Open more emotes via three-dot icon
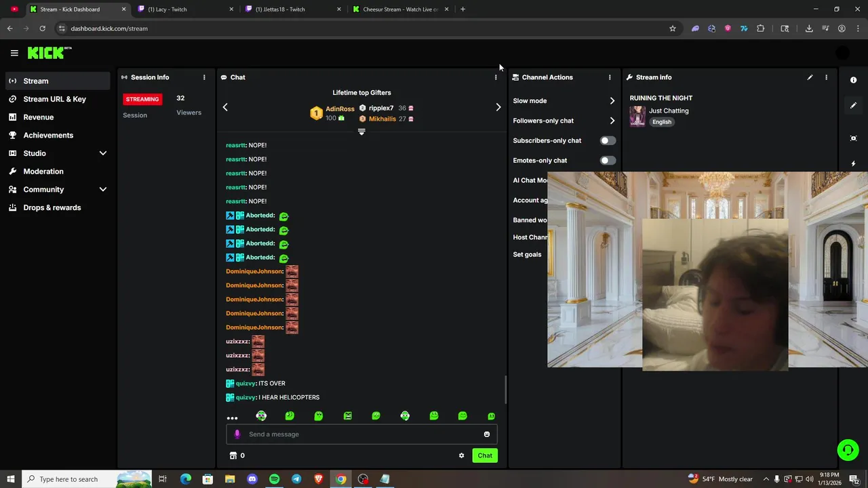The height and width of the screenshot is (488, 868). click(x=232, y=418)
